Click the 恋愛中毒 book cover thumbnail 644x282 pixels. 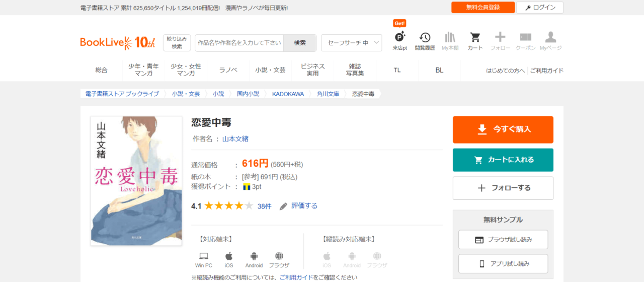click(136, 181)
